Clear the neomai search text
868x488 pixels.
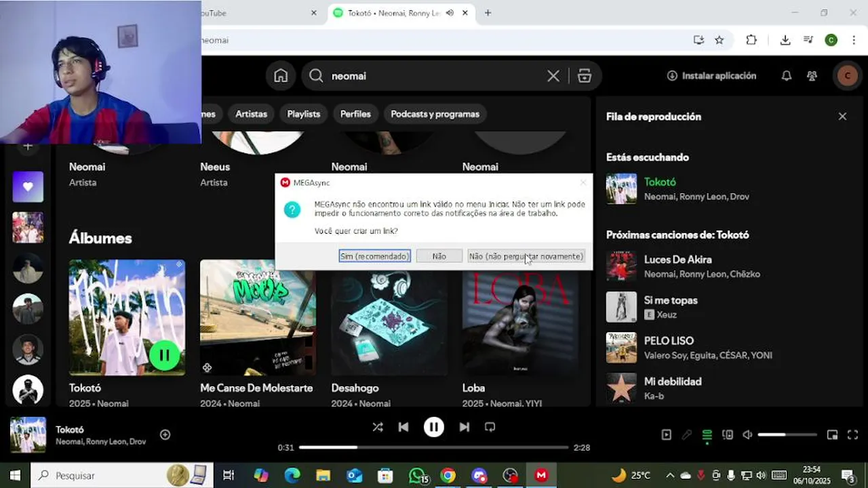pyautogui.click(x=553, y=76)
